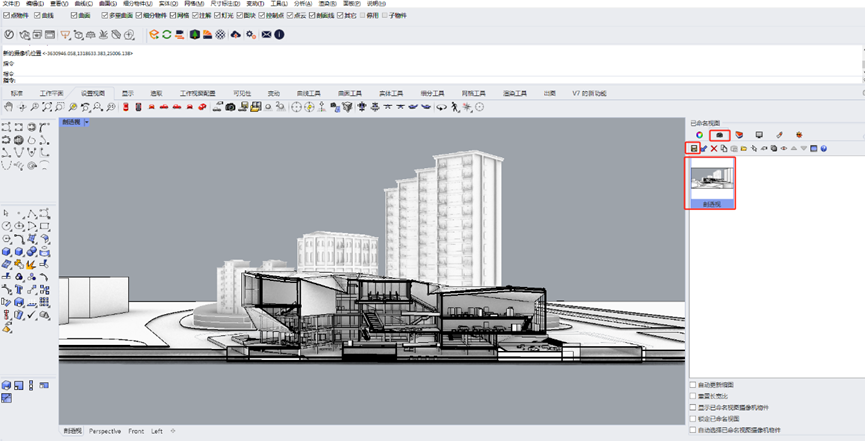The height and width of the screenshot is (441, 865).
Task: Click the blue help icon in panel toolbar
Action: pyautogui.click(x=824, y=148)
